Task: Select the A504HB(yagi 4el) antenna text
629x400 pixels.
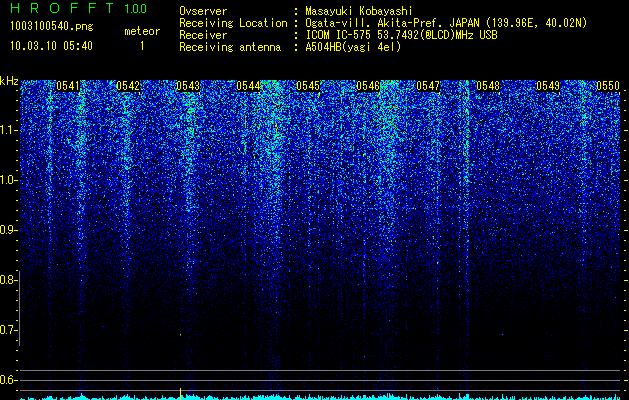Action: coord(353,47)
